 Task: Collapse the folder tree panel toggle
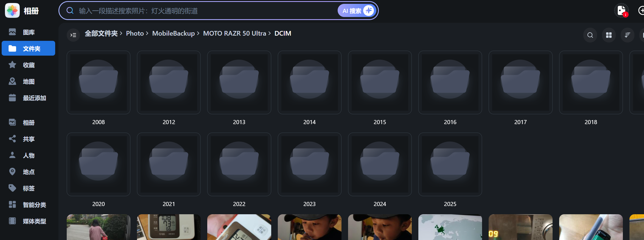[73, 35]
